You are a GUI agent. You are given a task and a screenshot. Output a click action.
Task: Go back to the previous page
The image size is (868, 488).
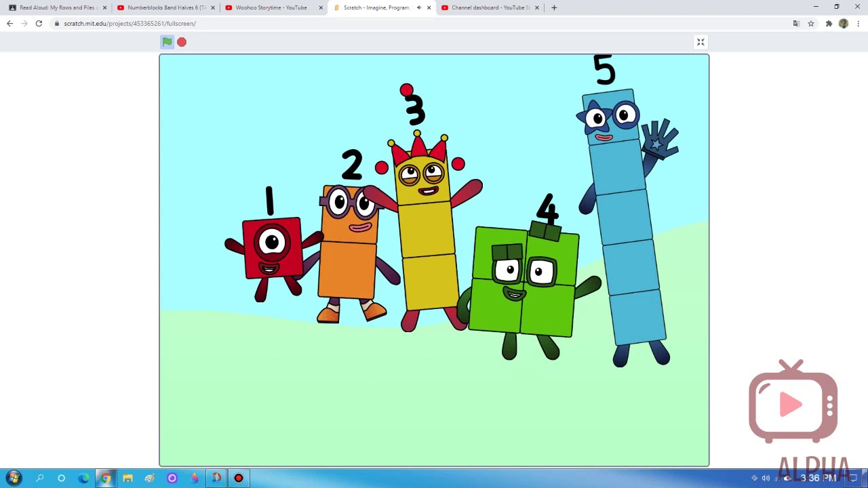[x=9, y=23]
